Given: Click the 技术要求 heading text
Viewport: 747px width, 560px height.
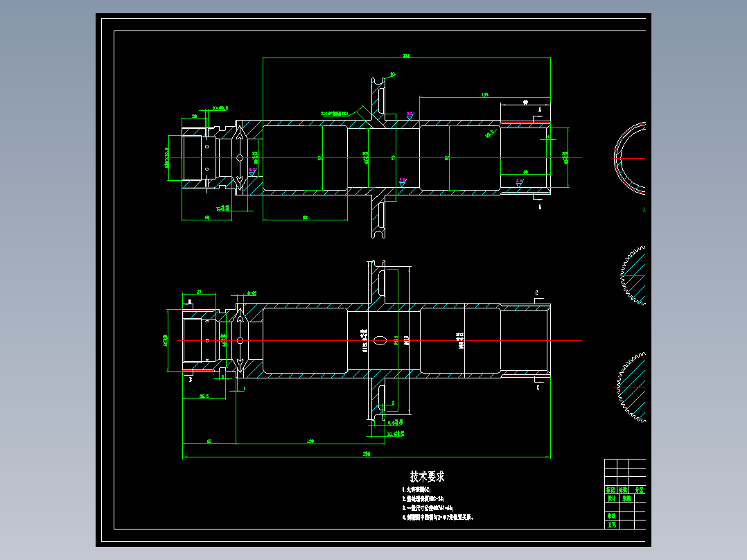Looking at the screenshot, I should [427, 476].
